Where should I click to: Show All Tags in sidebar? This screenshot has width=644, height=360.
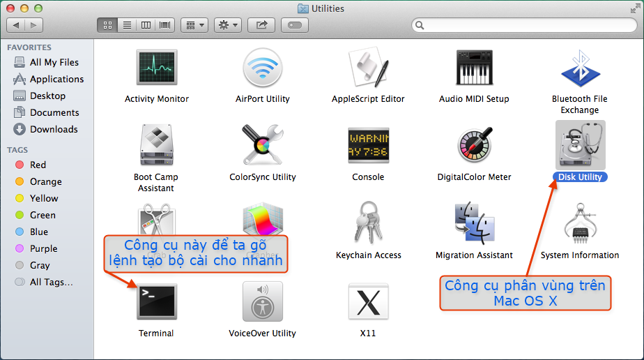tap(44, 283)
